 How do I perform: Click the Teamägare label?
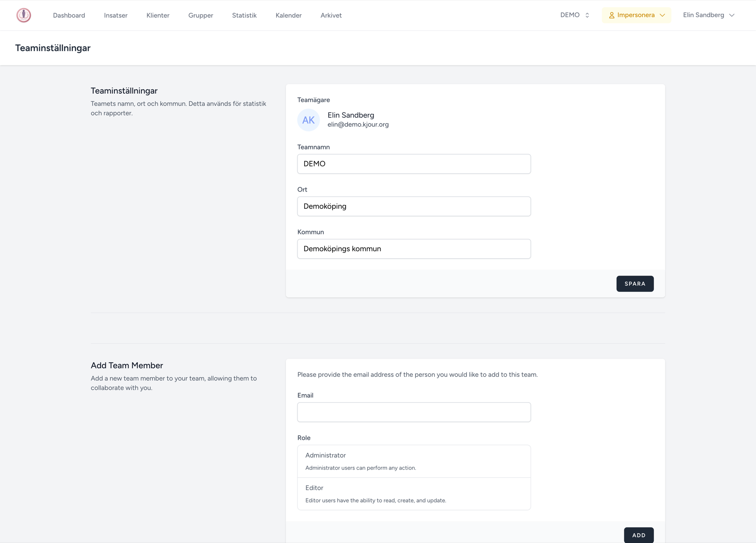point(314,100)
